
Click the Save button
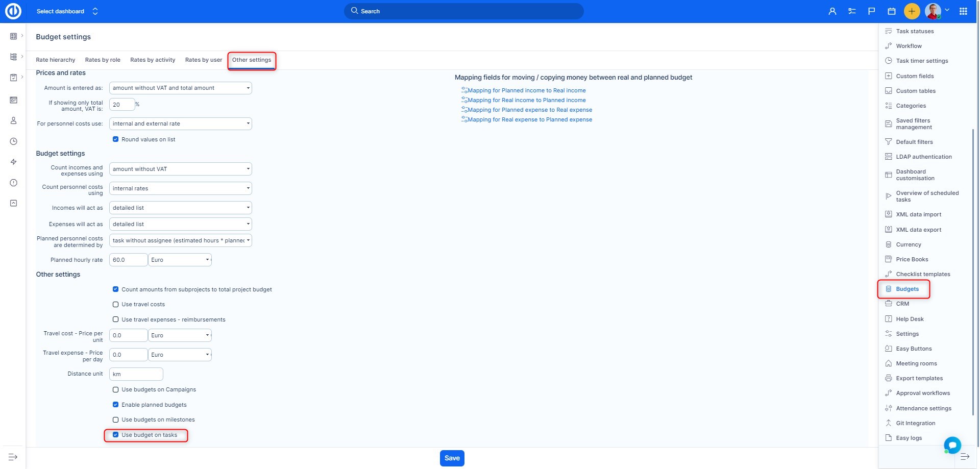[452, 458]
